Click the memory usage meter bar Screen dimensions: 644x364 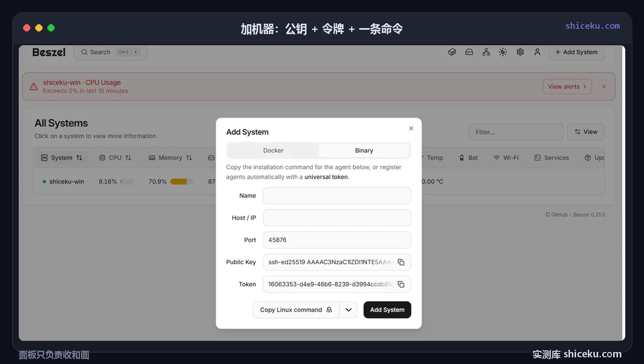(181, 181)
